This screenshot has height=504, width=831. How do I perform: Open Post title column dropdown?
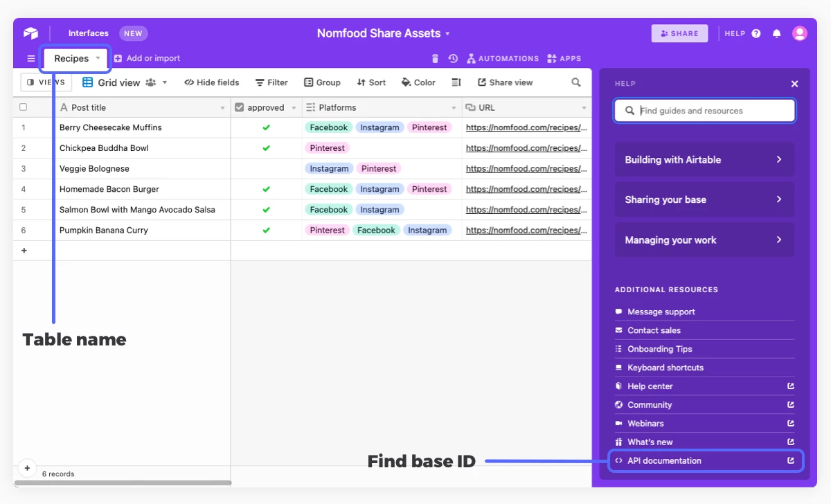[x=223, y=108]
